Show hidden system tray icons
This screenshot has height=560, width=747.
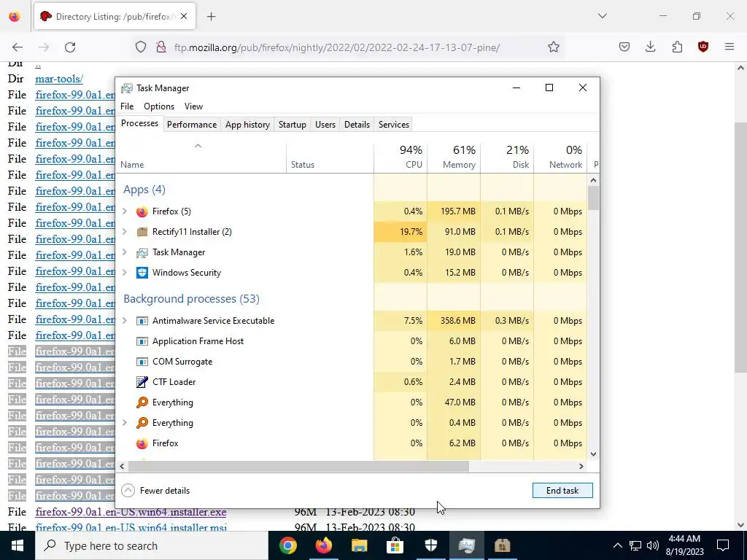617,545
